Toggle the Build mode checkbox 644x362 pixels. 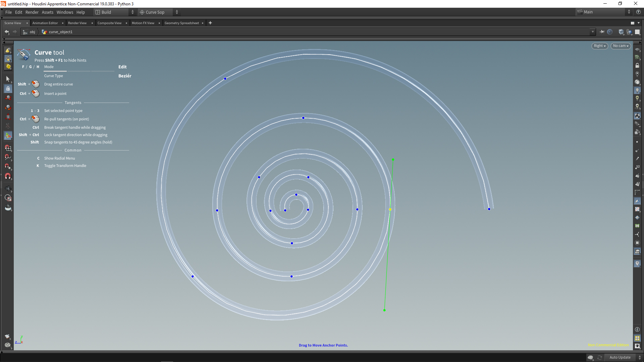click(x=97, y=12)
